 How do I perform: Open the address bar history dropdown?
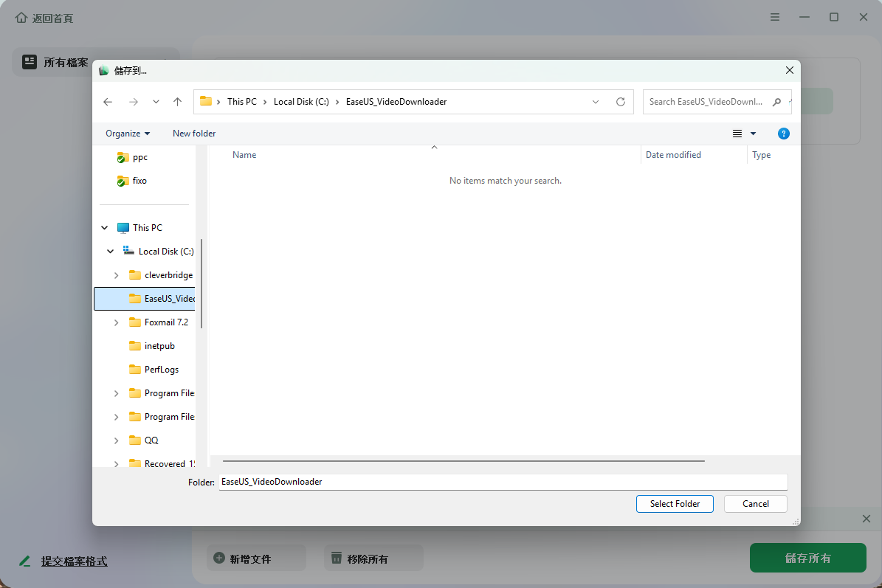click(596, 102)
